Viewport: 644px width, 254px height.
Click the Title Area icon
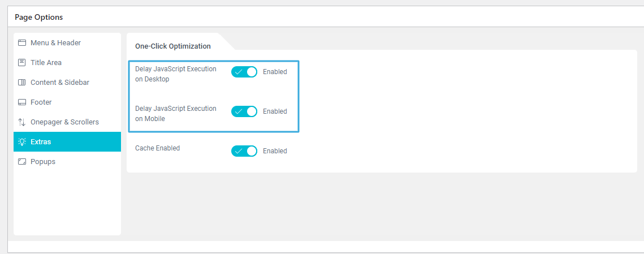(22, 63)
